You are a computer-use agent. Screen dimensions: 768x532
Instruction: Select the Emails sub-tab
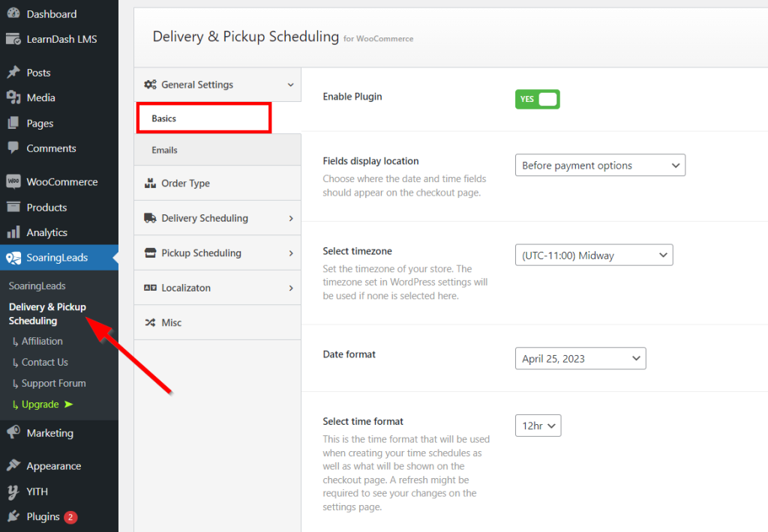217,150
